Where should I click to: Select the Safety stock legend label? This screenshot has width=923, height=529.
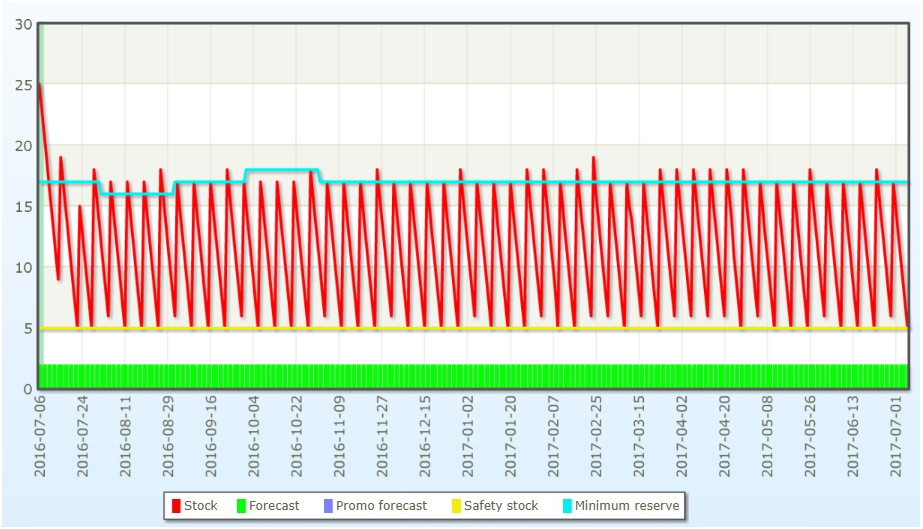500,506
